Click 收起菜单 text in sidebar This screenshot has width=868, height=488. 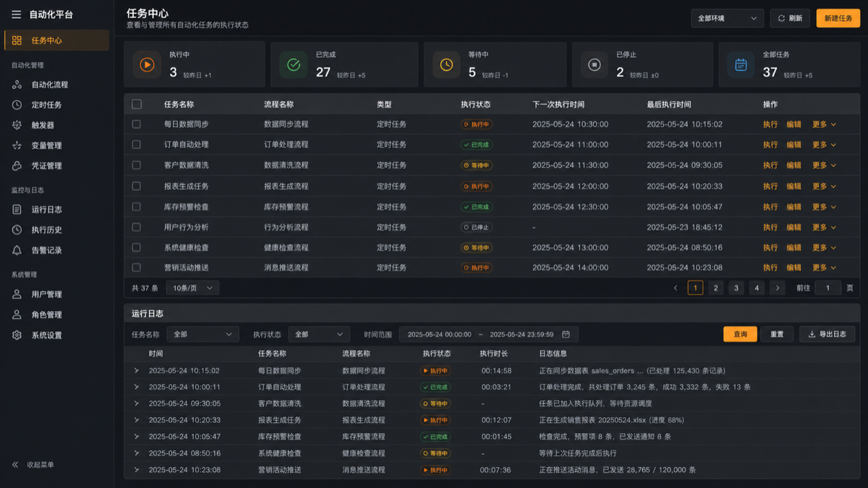click(x=41, y=465)
